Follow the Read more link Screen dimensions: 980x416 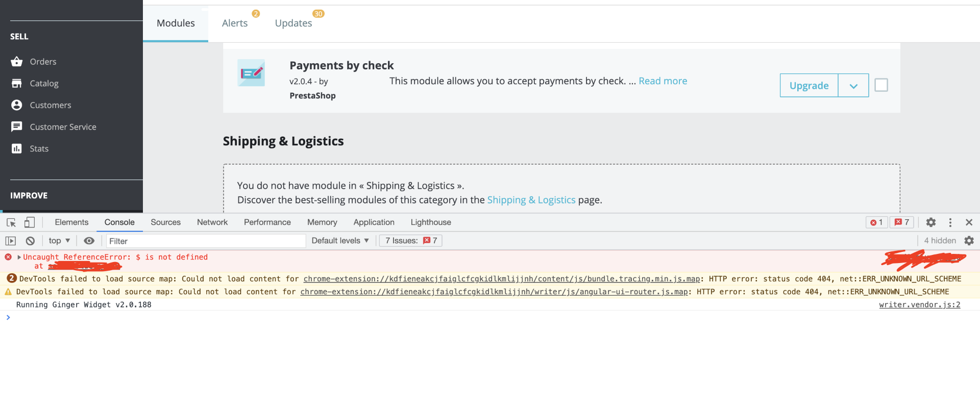coord(663,81)
